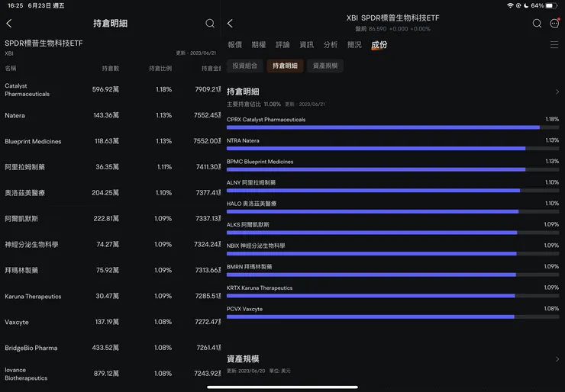This screenshot has width=565, height=392.
Task: Open the chat message icon
Action: pyautogui.click(x=554, y=23)
